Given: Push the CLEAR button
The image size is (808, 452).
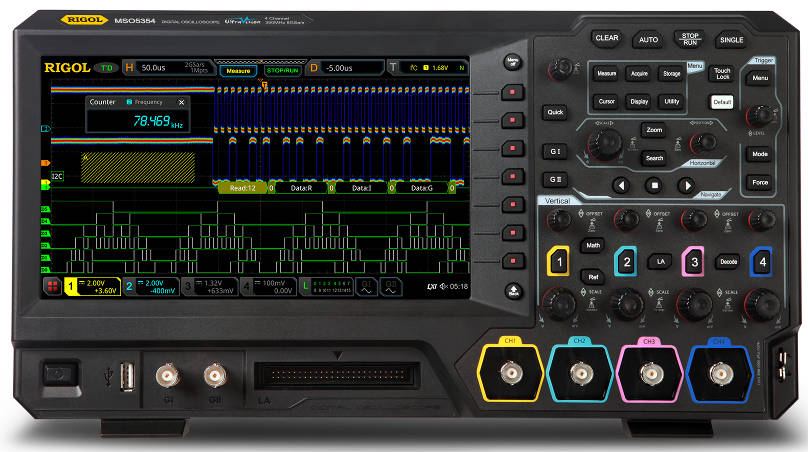Looking at the screenshot, I should [607, 38].
